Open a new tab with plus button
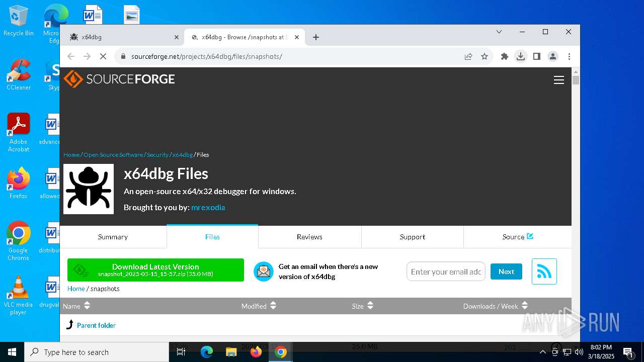The width and height of the screenshot is (644, 362). tap(316, 37)
